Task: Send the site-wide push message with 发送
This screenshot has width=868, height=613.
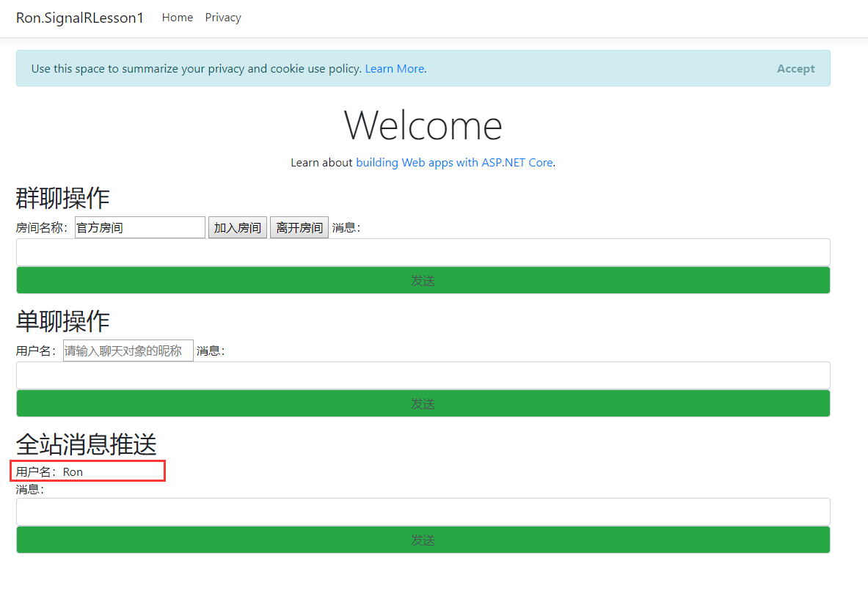Action: [x=423, y=540]
